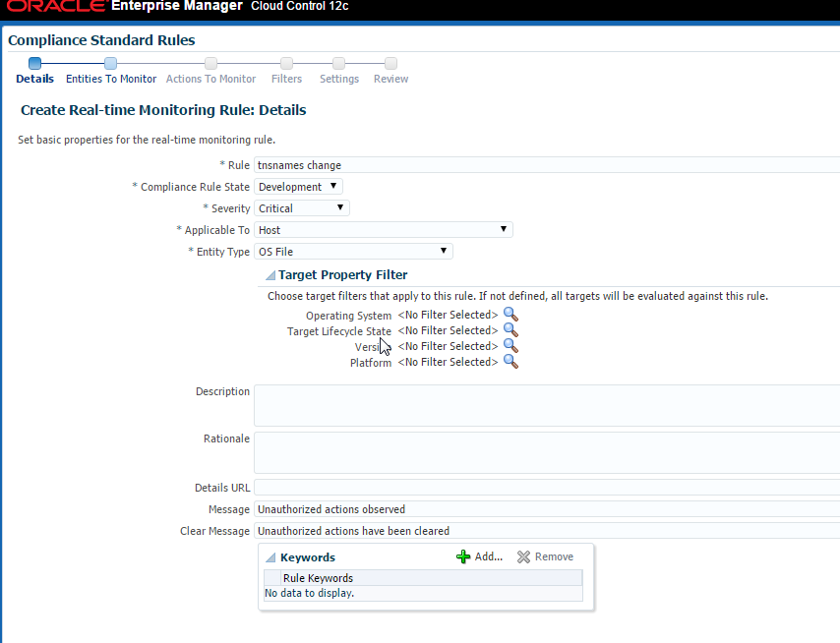Go to Actions To Monitor step label
The width and height of the screenshot is (840, 643).
211,79
